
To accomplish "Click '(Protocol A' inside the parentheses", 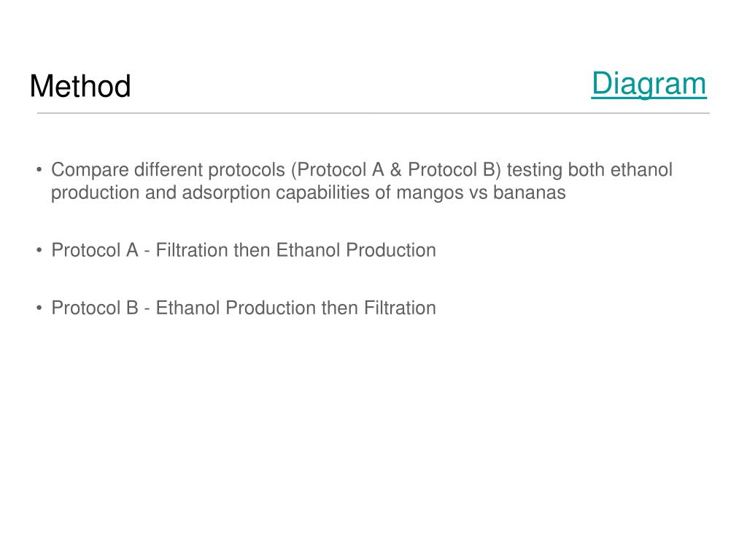I will pos(337,170).
